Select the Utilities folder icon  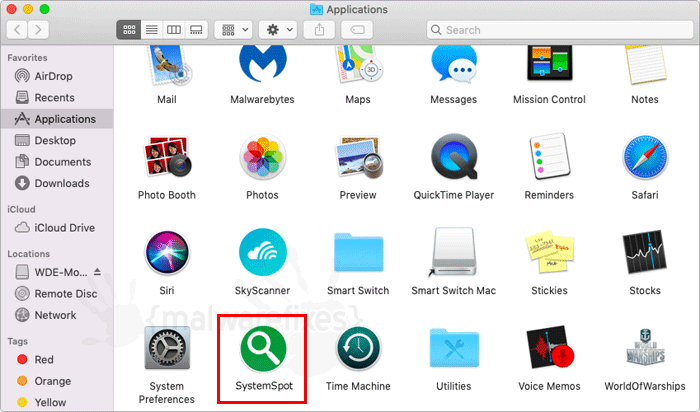tap(454, 348)
